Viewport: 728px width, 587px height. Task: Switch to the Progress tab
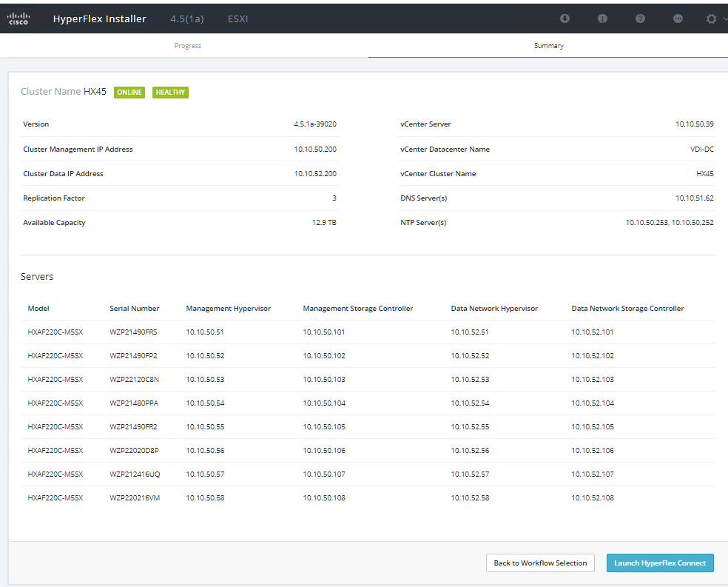(x=188, y=45)
